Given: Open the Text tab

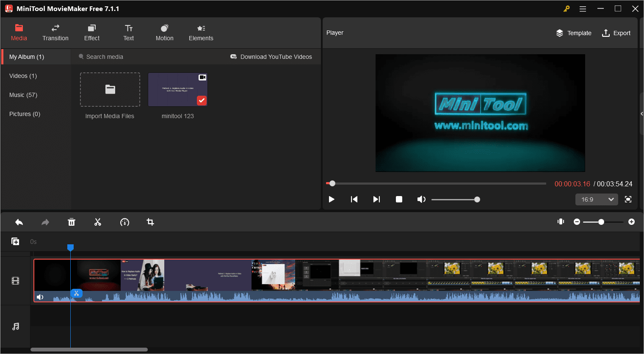Looking at the screenshot, I should [129, 33].
